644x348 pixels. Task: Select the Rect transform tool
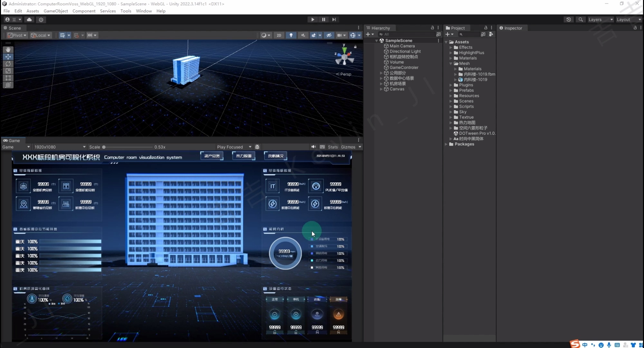click(8, 78)
